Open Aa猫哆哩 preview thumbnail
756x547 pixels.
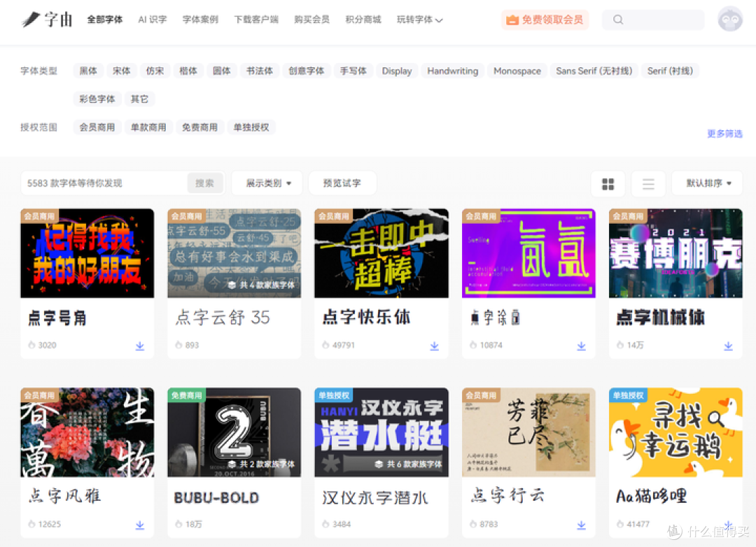675,432
